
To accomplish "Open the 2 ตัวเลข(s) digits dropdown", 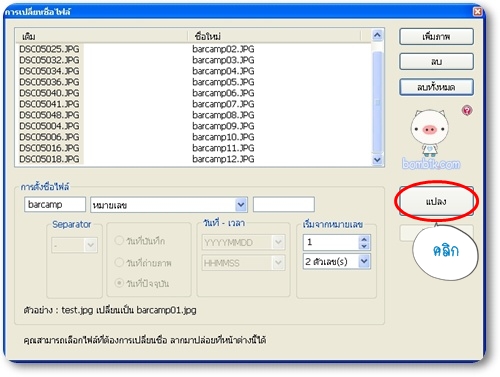I will [364, 261].
